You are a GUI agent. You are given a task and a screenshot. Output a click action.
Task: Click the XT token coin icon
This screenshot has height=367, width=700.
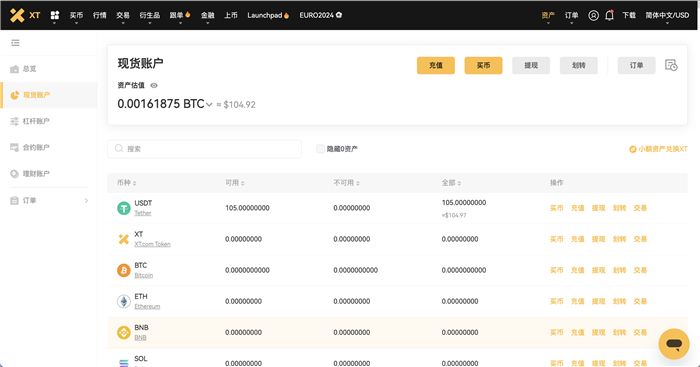124,239
